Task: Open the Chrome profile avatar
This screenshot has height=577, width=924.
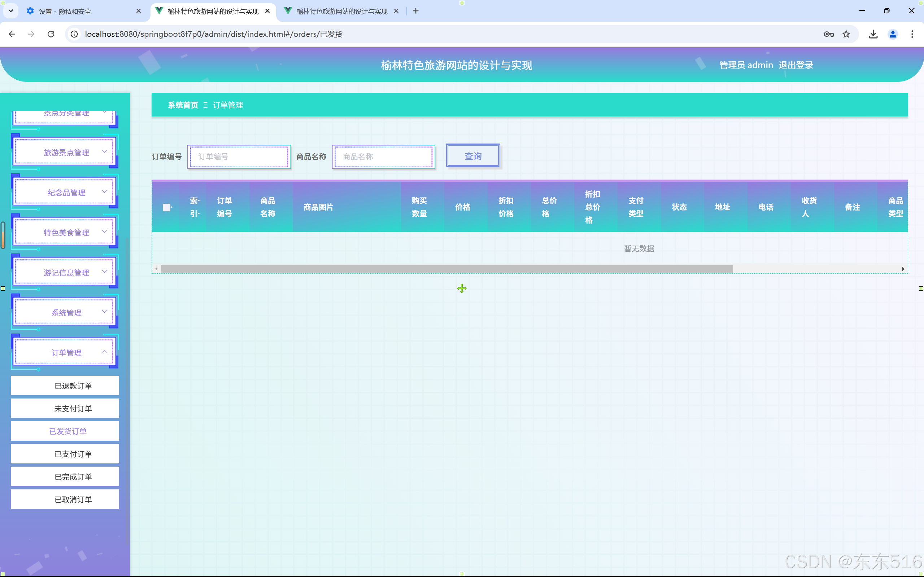Action: (x=893, y=34)
